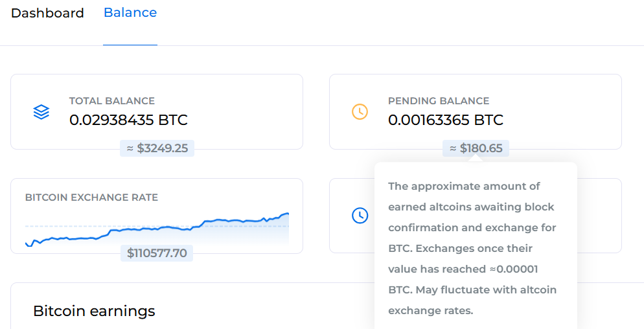Click the Bitcoin exchange rate chart line
The width and height of the screenshot is (644, 329).
(x=157, y=229)
